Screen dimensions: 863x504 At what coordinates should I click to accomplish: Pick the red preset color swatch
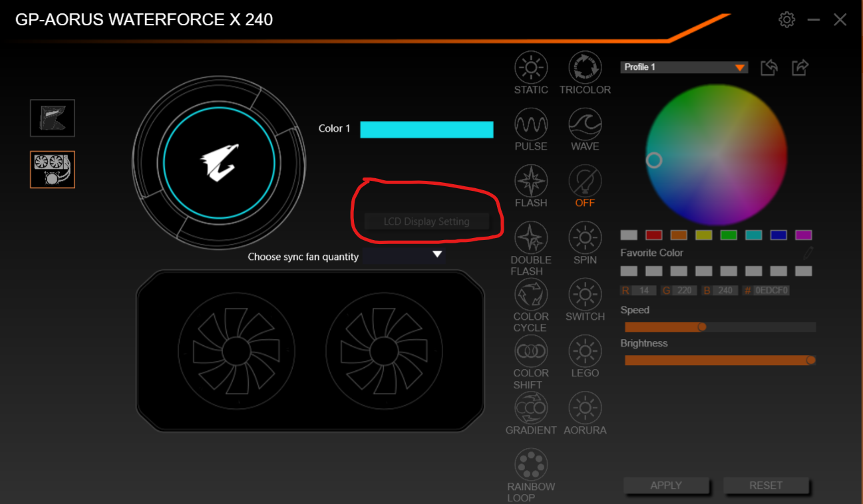click(x=654, y=235)
